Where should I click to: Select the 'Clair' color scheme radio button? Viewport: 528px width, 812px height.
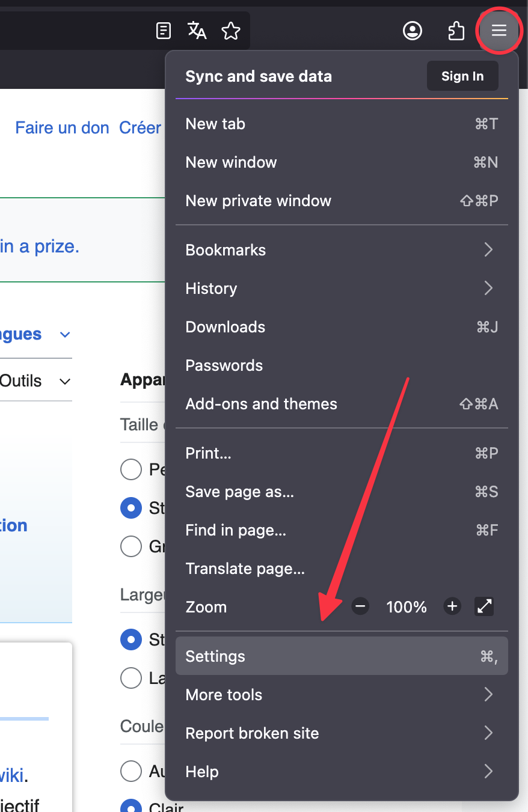coord(131,807)
